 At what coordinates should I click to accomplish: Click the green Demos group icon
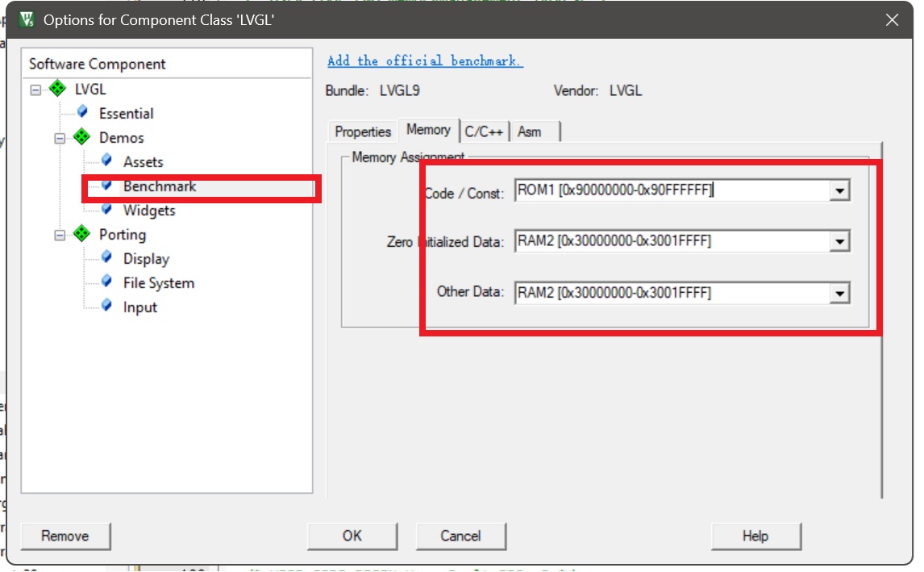pyautogui.click(x=81, y=137)
